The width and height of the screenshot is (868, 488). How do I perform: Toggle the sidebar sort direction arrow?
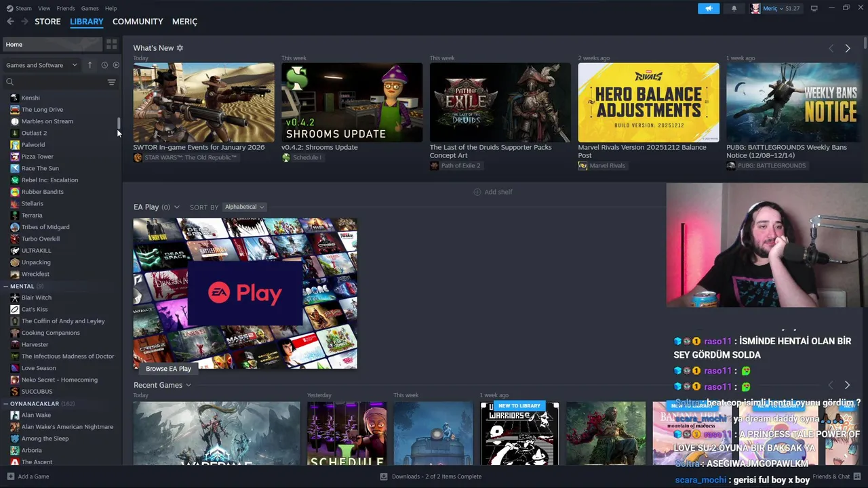[90, 65]
